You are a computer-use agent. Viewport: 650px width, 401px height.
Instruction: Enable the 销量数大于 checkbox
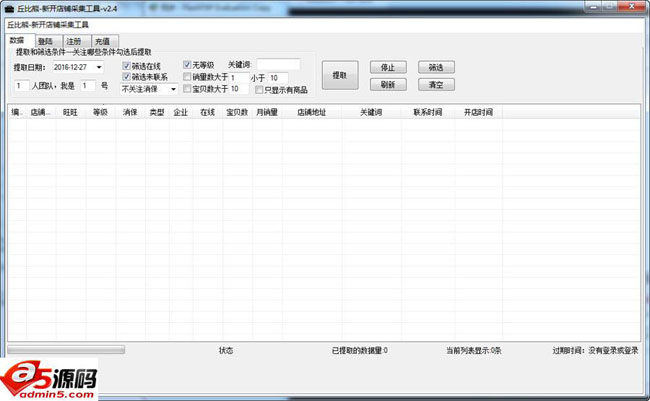point(187,77)
